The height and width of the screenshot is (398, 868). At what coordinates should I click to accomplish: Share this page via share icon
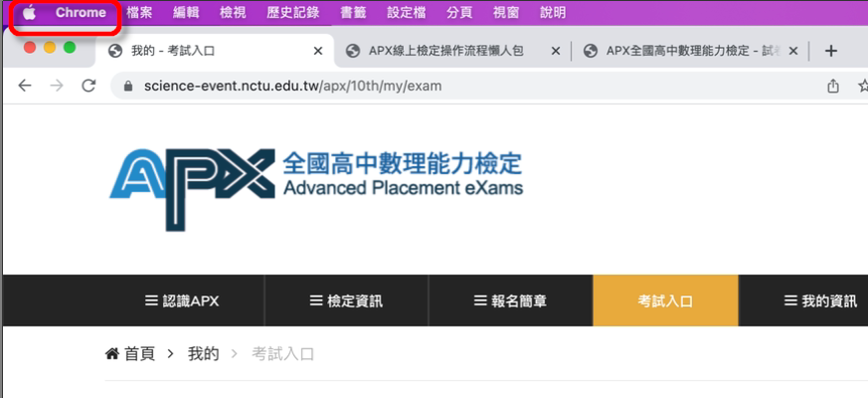(833, 86)
